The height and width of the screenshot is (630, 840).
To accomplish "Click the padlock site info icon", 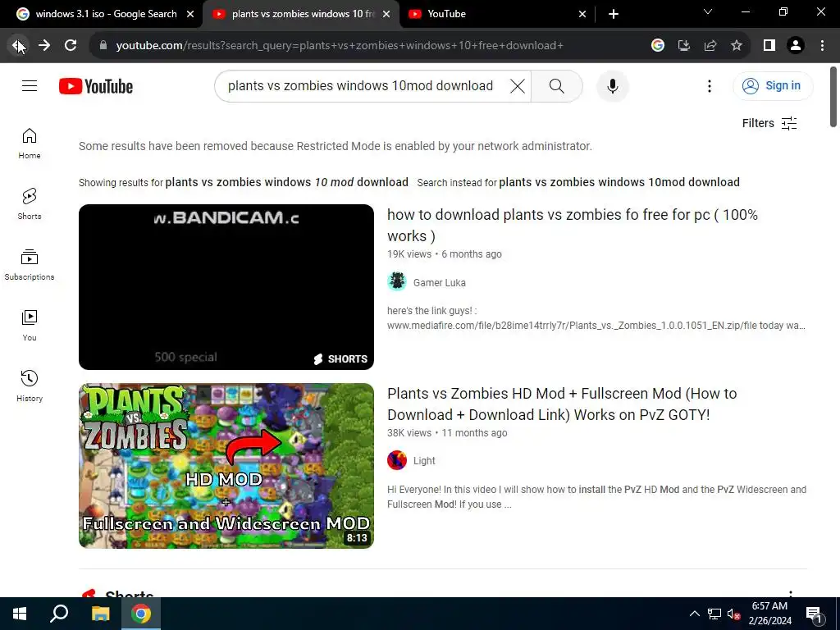I will (x=103, y=46).
